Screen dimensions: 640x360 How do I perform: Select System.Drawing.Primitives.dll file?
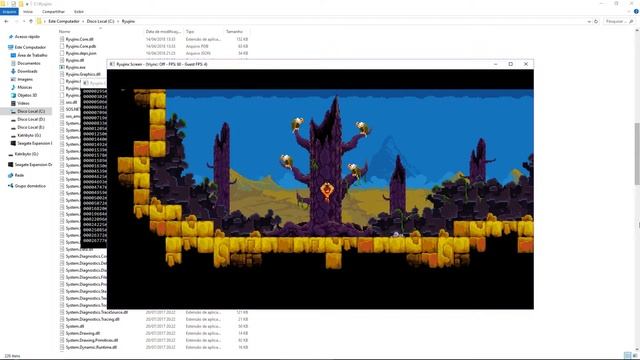tap(92, 340)
